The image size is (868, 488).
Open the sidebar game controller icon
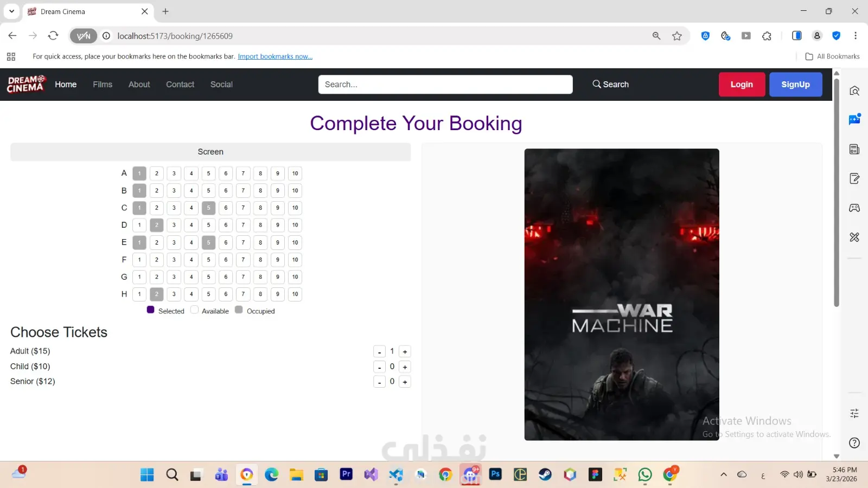click(x=854, y=208)
